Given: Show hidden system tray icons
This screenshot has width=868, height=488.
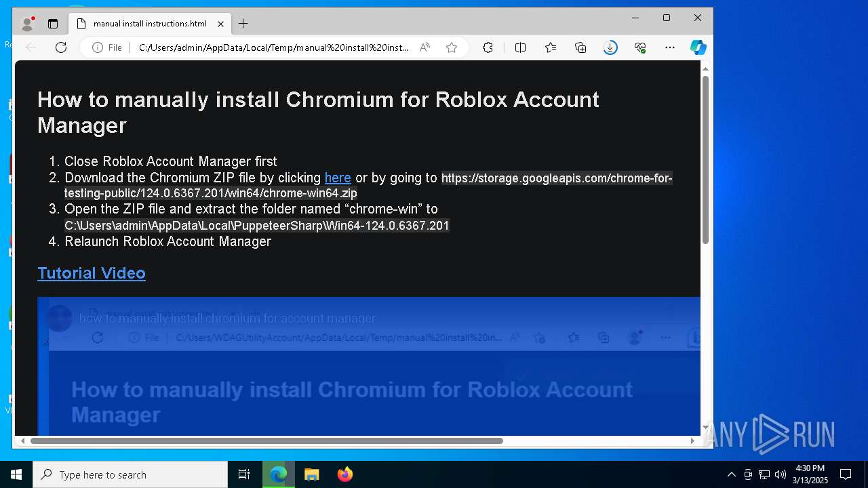Looking at the screenshot, I should click(x=731, y=474).
